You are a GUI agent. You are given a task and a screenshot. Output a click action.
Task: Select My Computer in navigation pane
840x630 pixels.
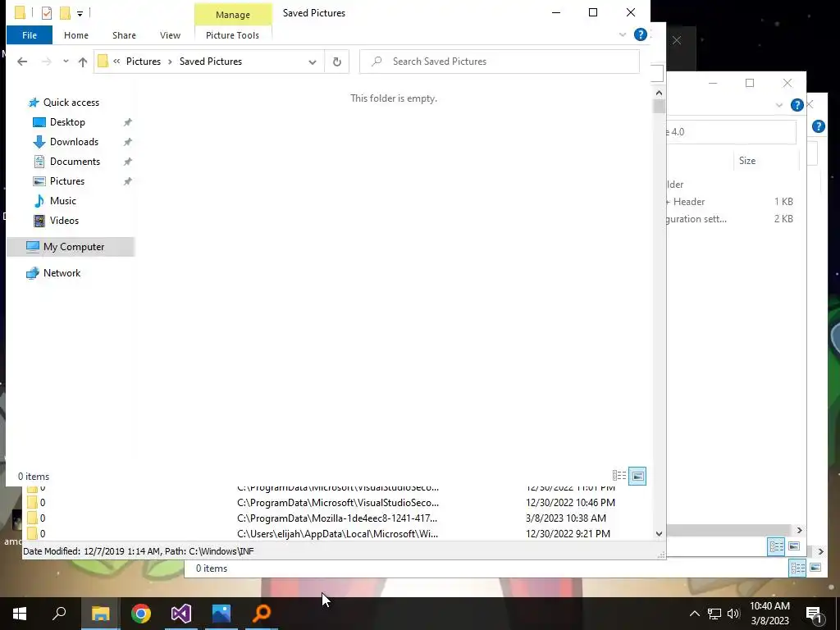(x=71, y=247)
